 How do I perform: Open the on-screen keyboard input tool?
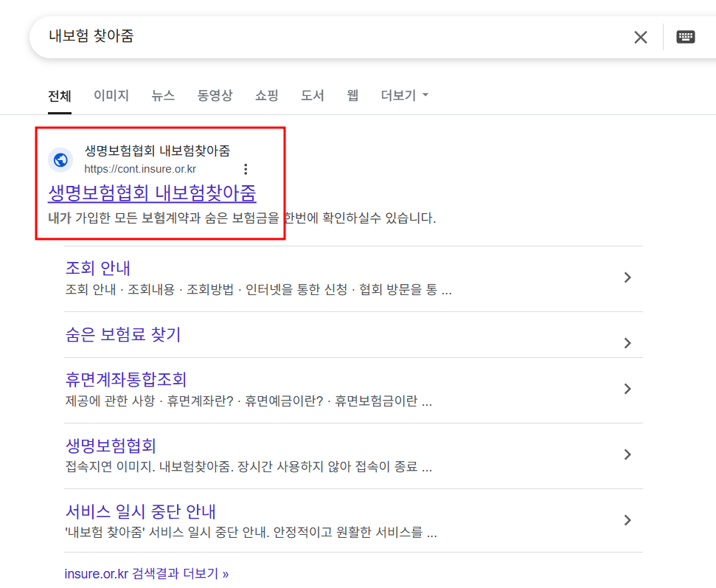(x=686, y=37)
